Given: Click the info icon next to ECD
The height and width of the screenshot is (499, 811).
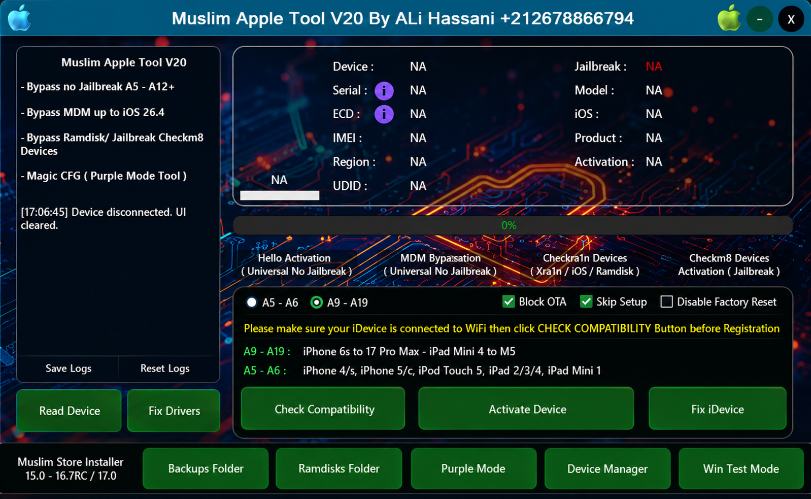Looking at the screenshot, I should point(384,114).
